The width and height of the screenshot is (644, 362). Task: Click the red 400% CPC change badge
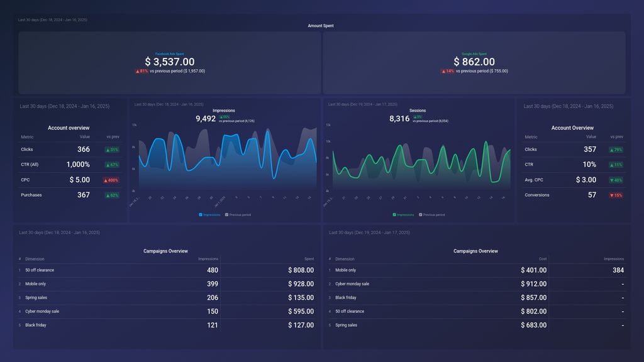(111, 180)
